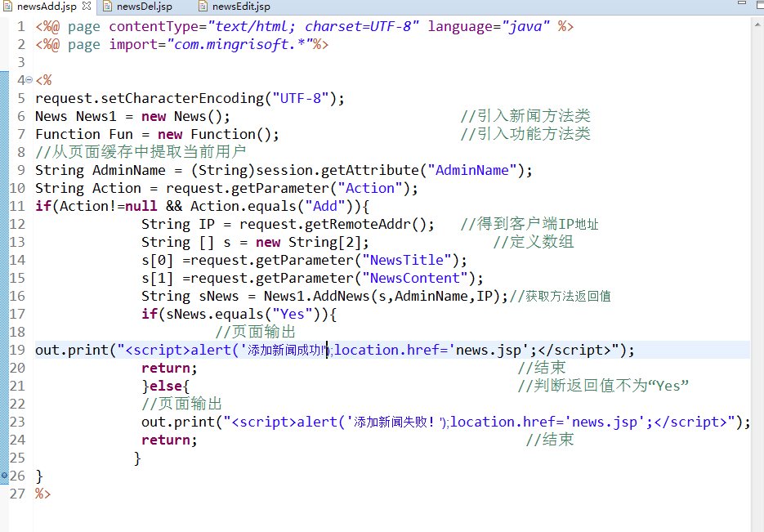Click the opening <% tag on line 4
Viewport: 764px width, 532px height.
(43, 80)
